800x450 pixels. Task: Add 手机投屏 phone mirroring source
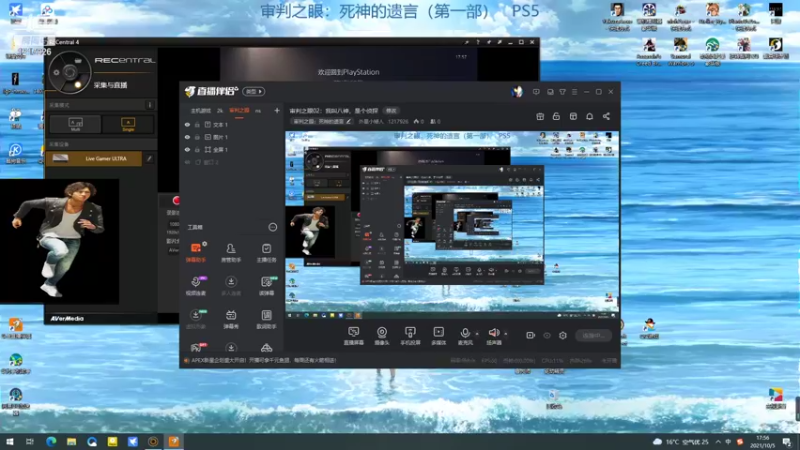click(410, 336)
